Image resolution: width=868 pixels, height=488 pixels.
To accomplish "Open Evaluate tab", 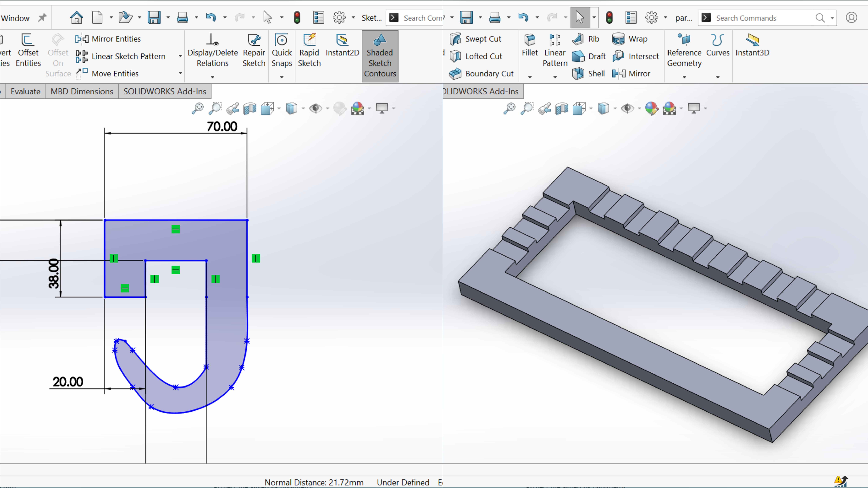I will [25, 91].
